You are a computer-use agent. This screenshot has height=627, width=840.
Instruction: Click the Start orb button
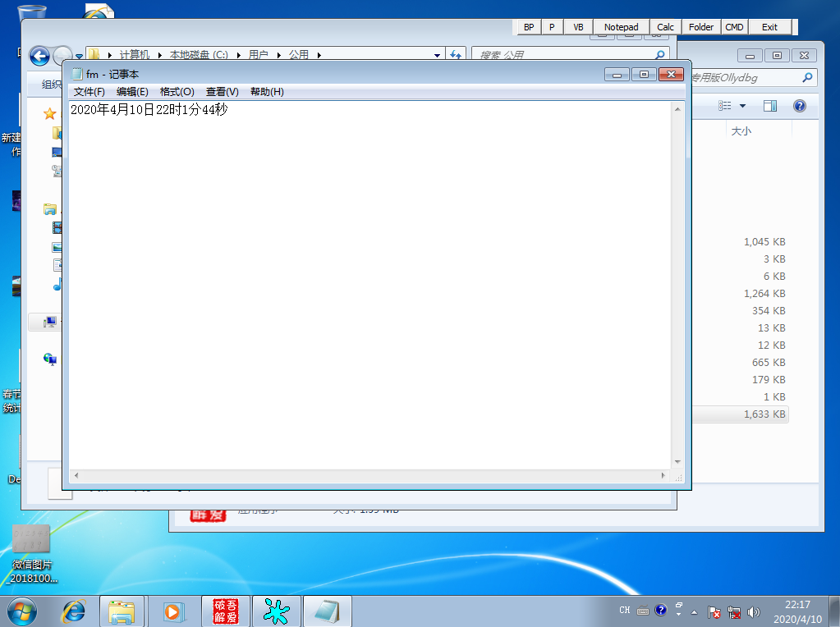click(x=22, y=611)
